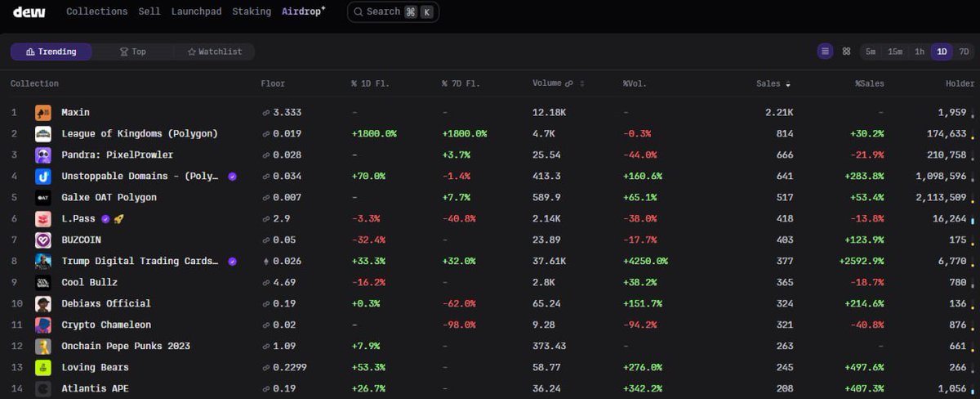Image resolution: width=980 pixels, height=399 pixels.
Task: Sort by Floor column header
Action: 273,83
